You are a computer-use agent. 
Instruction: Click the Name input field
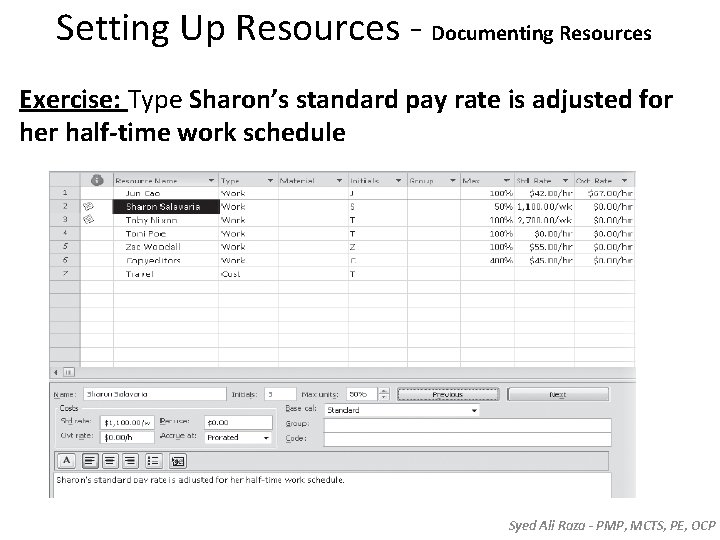coord(155,394)
